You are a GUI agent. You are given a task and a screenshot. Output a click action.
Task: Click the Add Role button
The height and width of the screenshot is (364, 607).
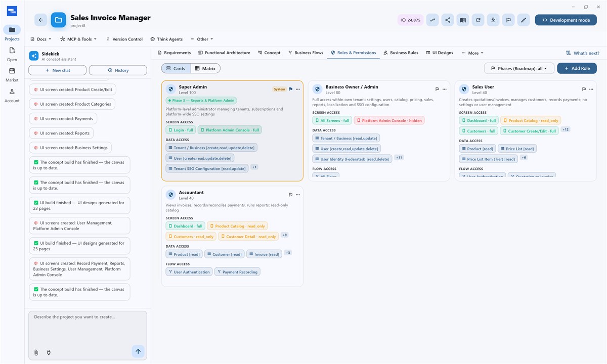tap(577, 68)
